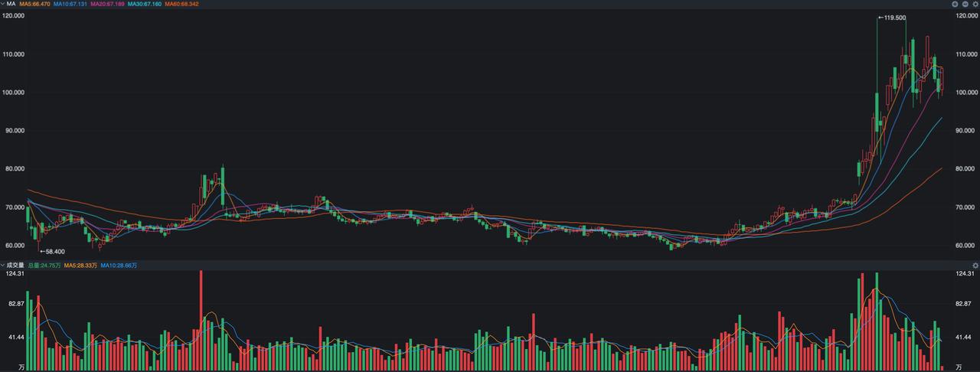Click the 总量:24.75万 volume legend
The height and width of the screenshot is (372, 980).
pos(44,265)
